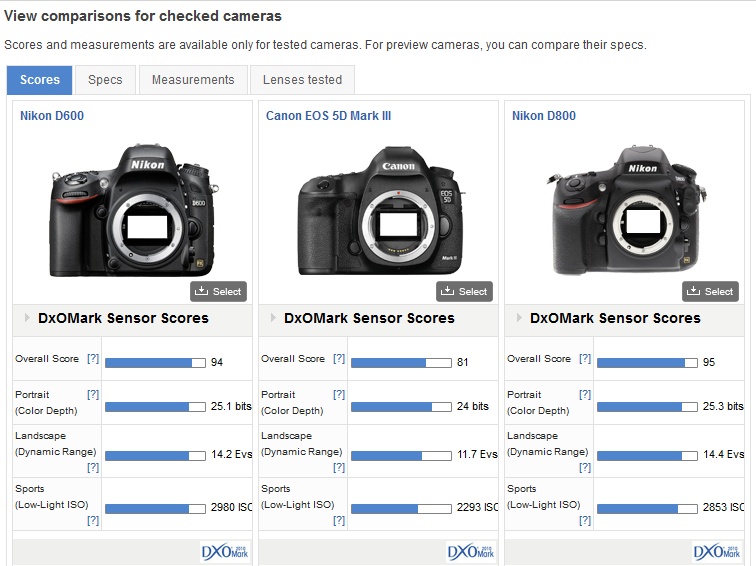Click DxOMark logo under Canon 5D Mark III column
The width and height of the screenshot is (756, 566).
pyautogui.click(x=471, y=552)
